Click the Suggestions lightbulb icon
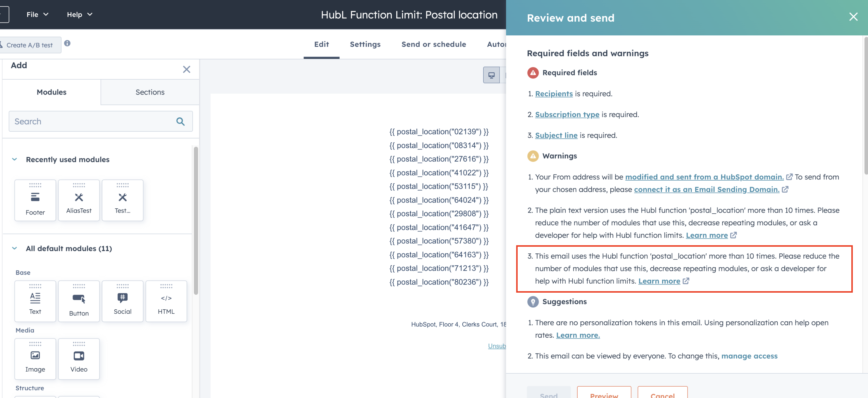The width and height of the screenshot is (868, 398). tap(533, 301)
